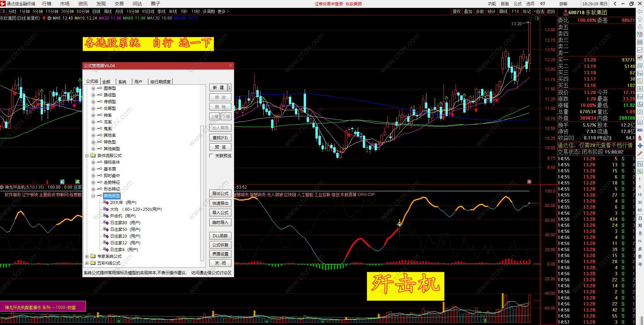The image size is (644, 325).
Task: Click the document list icon in right sidebar
Action: (640, 66)
